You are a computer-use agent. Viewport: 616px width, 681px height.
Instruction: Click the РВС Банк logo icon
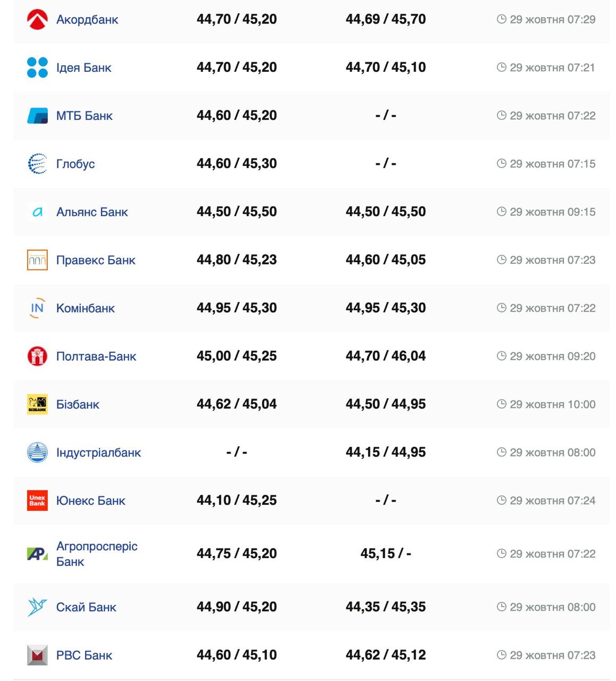pos(37,655)
